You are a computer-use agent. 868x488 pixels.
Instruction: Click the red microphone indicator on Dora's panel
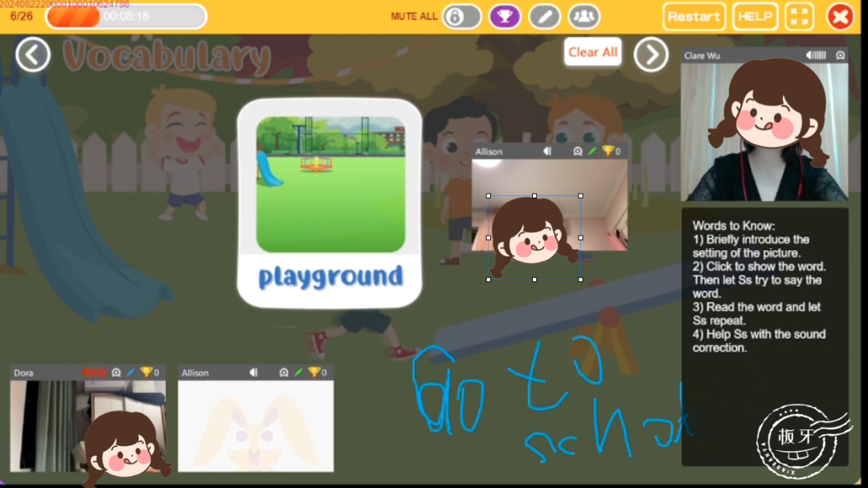[x=93, y=373]
